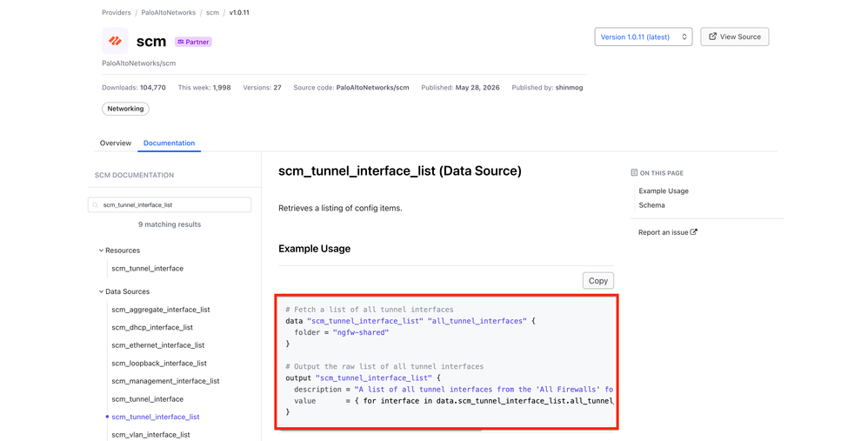
Task: Click the 'Retrieves a listing of config items.' text
Action: pyautogui.click(x=340, y=208)
